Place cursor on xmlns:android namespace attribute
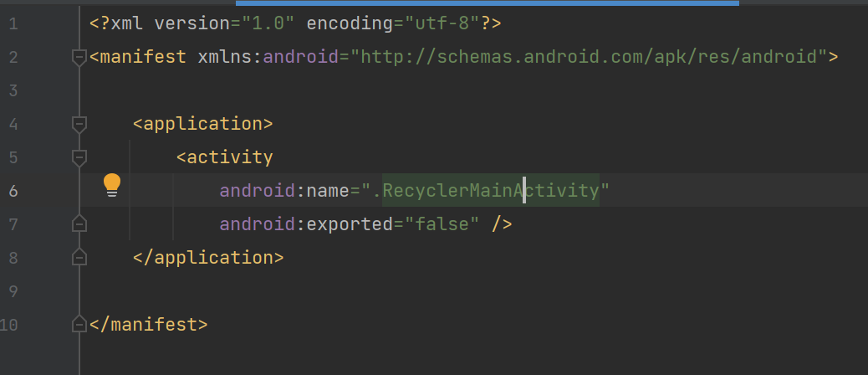 click(x=268, y=57)
